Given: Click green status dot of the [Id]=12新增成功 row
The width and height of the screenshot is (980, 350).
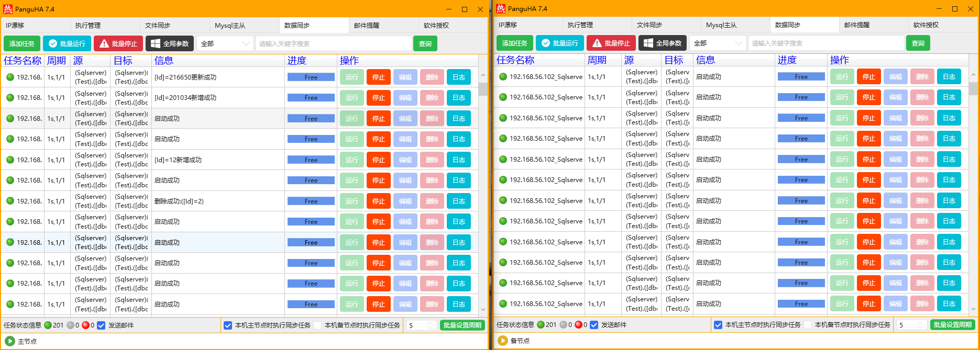Looking at the screenshot, I should pyautogui.click(x=10, y=160).
